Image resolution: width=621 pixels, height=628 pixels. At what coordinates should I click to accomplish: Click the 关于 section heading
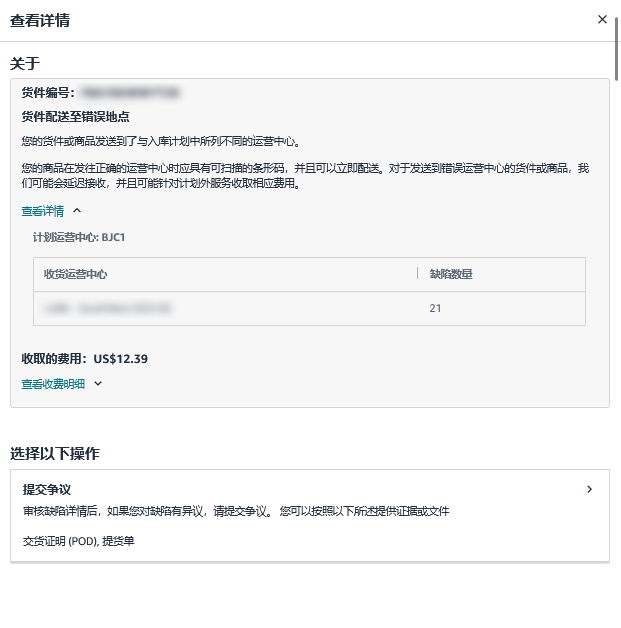pyautogui.click(x=25, y=63)
